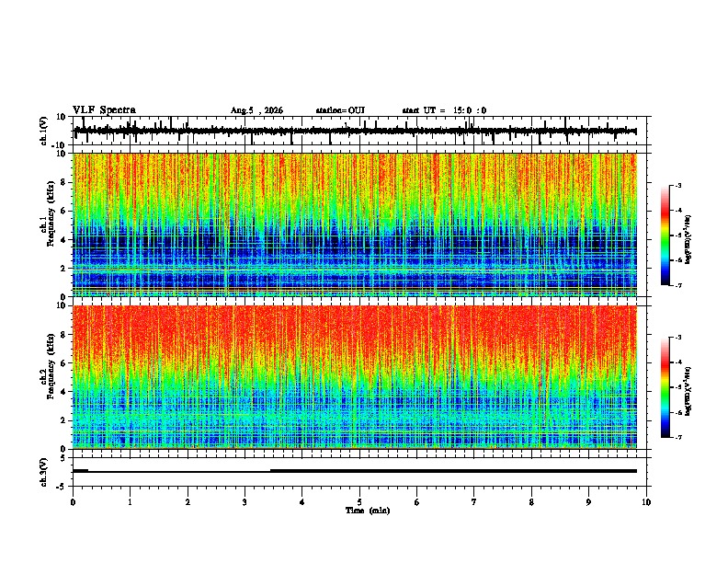The width and height of the screenshot is (728, 563).
Task: Click the ch.1 colorbar log(PSD) unit label
Action: coord(688,240)
